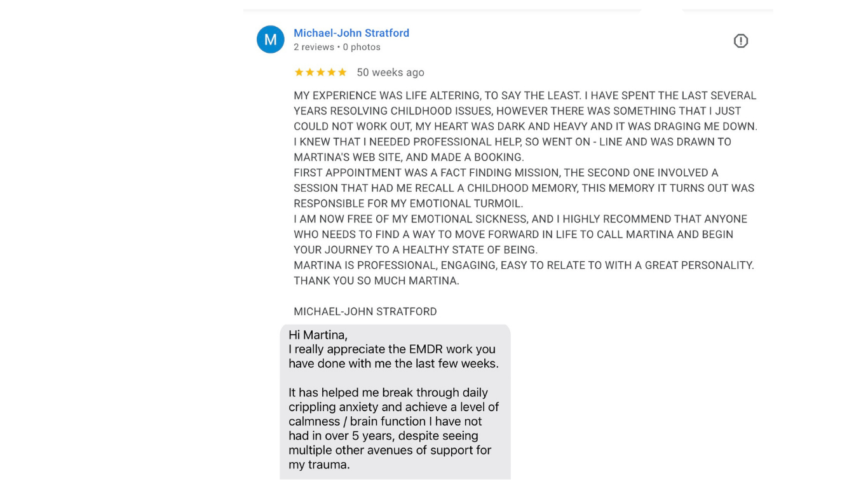Click the fifth gold rating star
868x488 pixels.
(342, 72)
